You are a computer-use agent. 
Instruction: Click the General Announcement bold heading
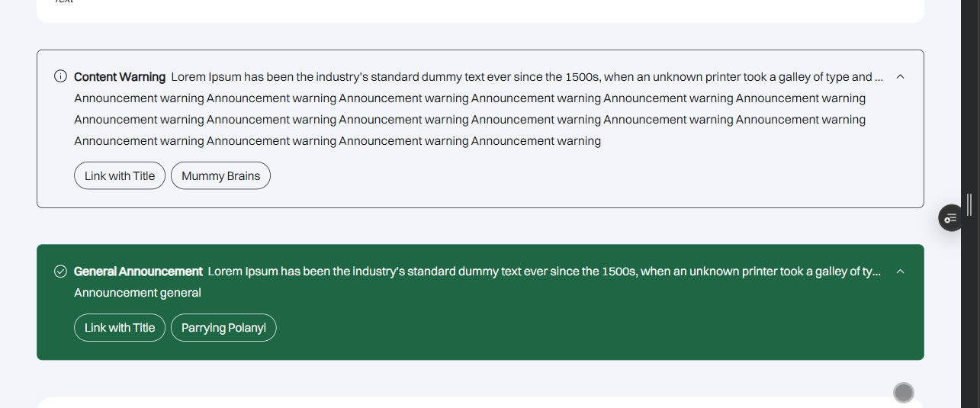pos(138,271)
